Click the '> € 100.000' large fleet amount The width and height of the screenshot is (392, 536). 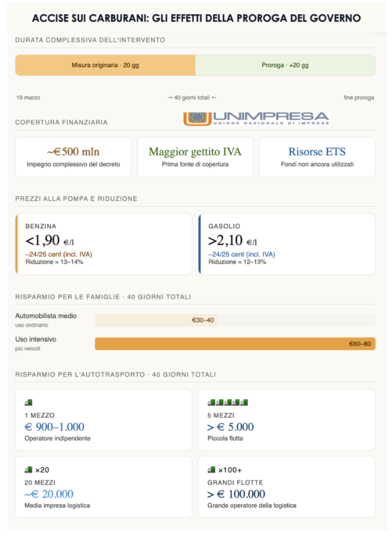(236, 494)
